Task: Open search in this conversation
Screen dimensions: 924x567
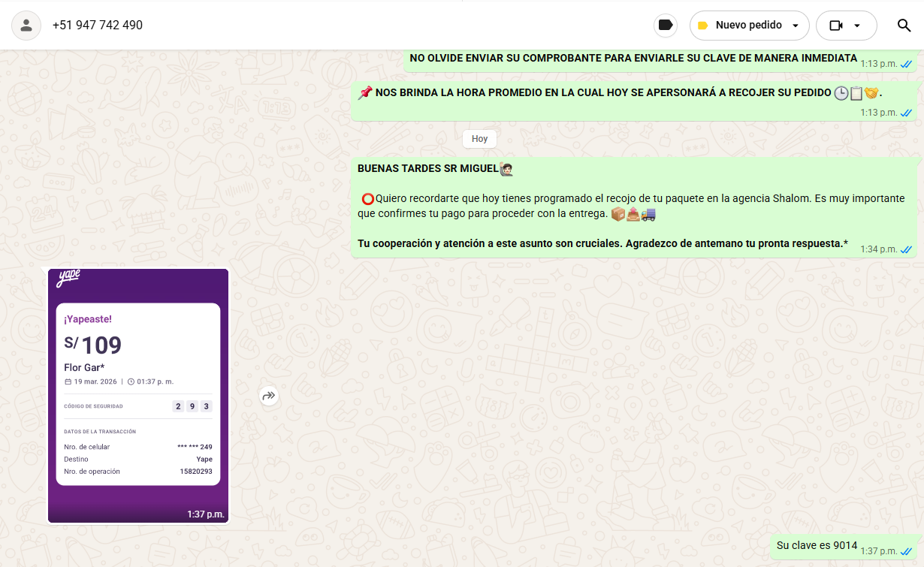Action: [x=904, y=26]
